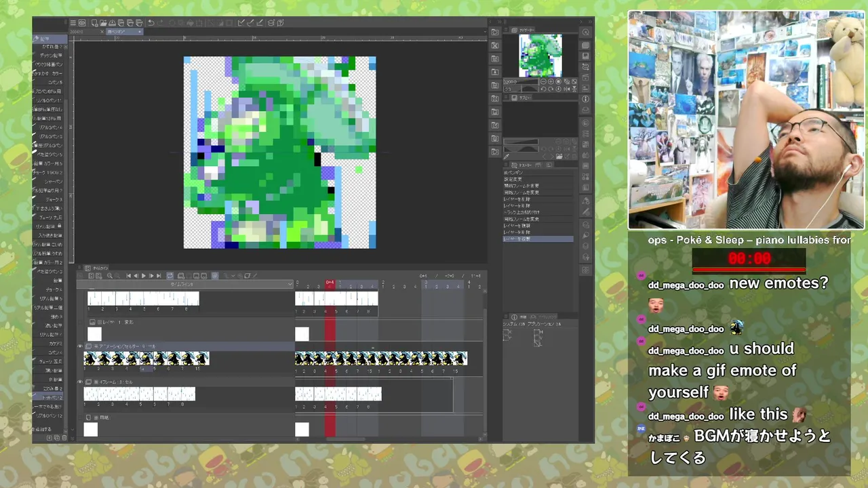This screenshot has width=868, height=488.
Task: Open small dropdown arrow in timeline toolbar
Action: (x=233, y=276)
